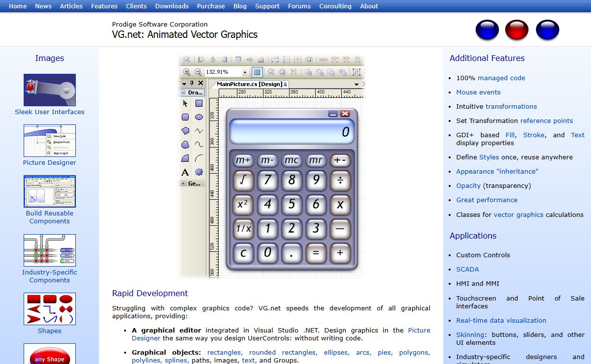
Task: Open the 'Picture Designer' sidebar thumbnail
Action: pyautogui.click(x=50, y=141)
